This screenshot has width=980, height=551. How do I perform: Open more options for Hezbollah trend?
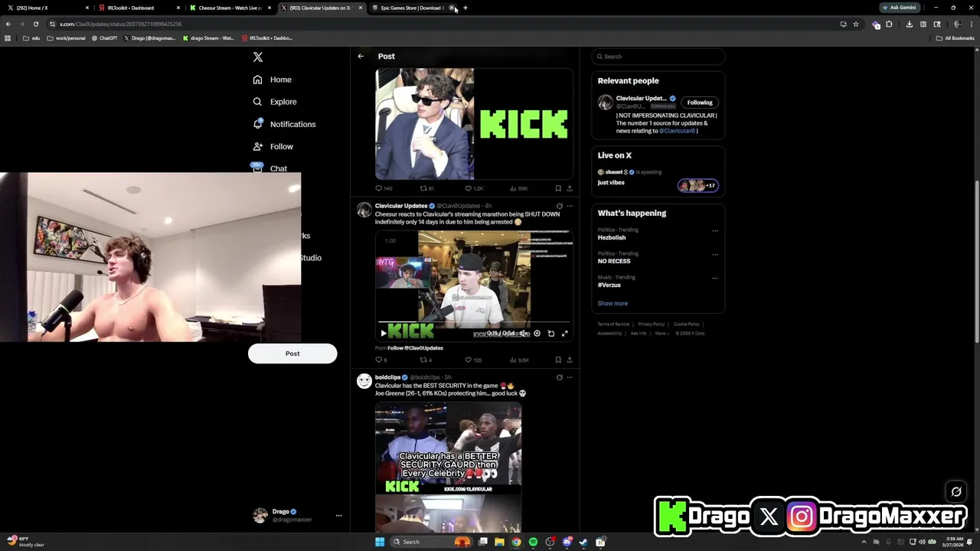tap(715, 230)
